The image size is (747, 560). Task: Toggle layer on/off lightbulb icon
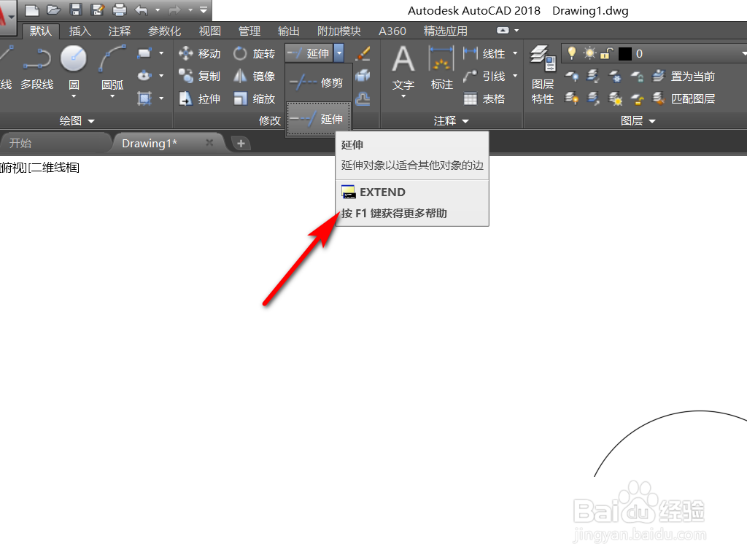(572, 53)
